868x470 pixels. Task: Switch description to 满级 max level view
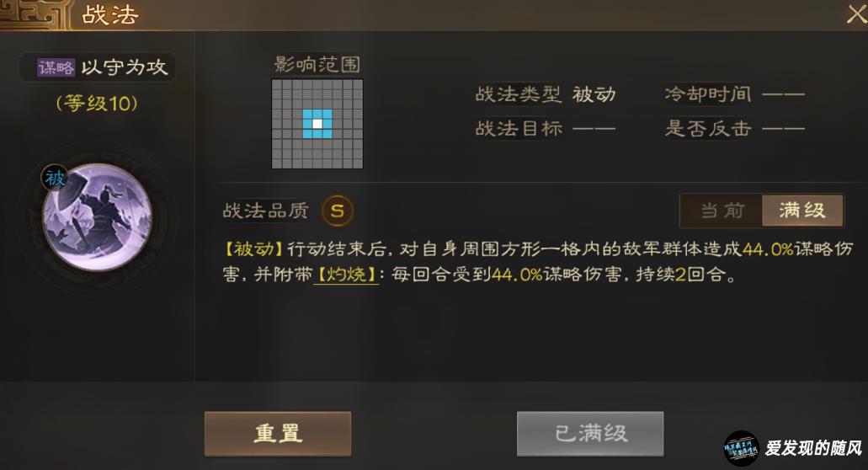(802, 211)
